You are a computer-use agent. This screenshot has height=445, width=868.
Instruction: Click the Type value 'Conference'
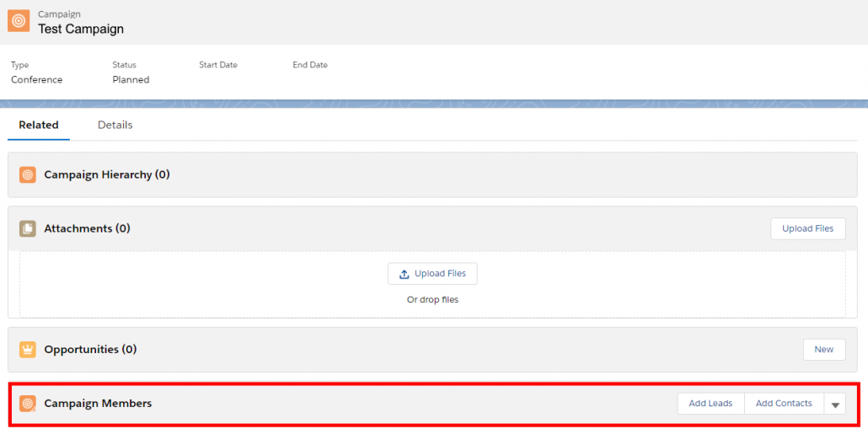tap(36, 80)
